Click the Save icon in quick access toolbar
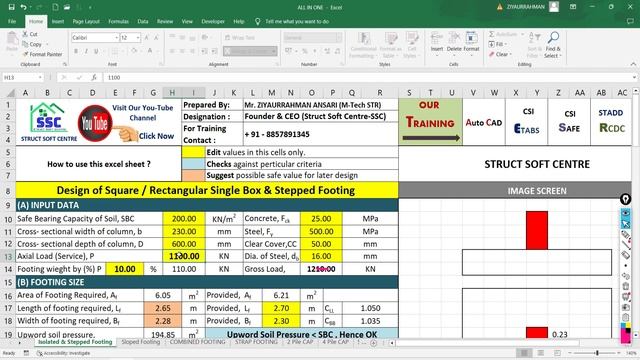The width and height of the screenshot is (640, 360). pos(11,7)
